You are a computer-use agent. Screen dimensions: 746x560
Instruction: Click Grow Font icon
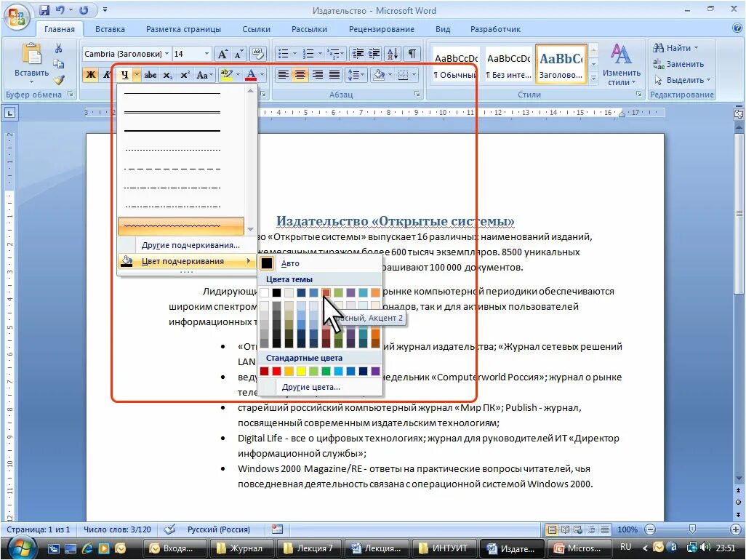point(222,54)
